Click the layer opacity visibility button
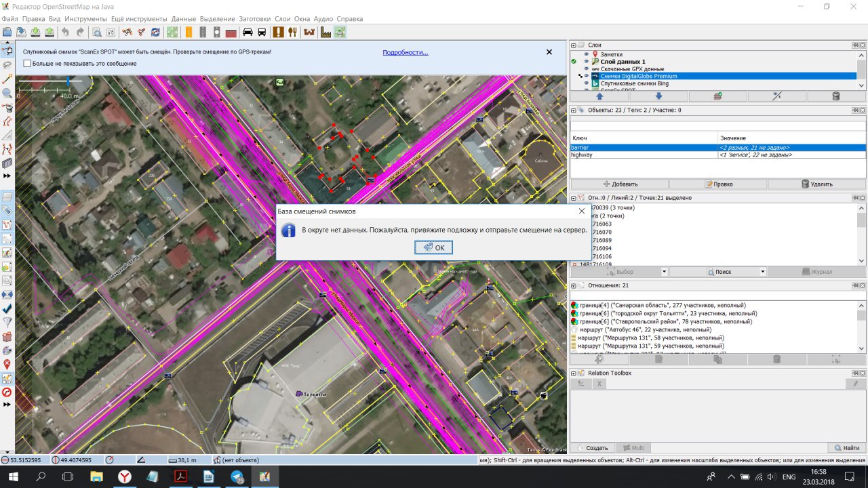868x488 pixels. point(777,96)
